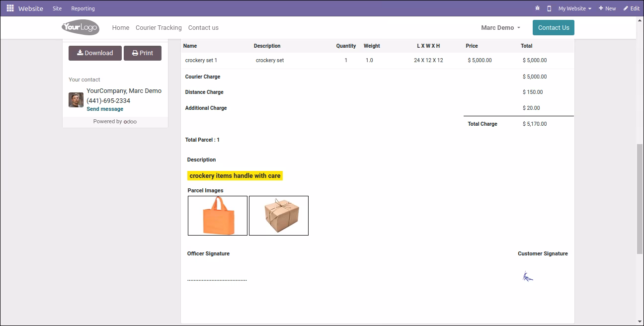Click the bug debug icon
The width and height of the screenshot is (644, 326).
point(537,8)
